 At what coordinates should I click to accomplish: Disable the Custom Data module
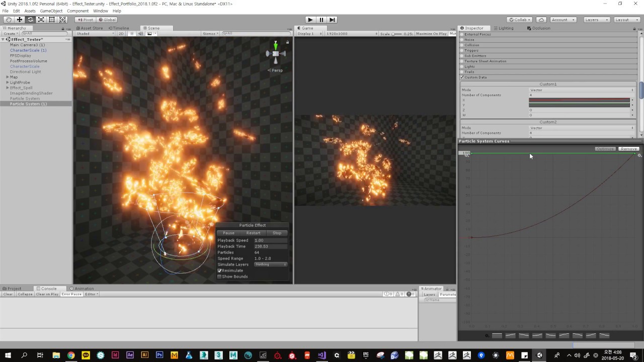click(462, 77)
